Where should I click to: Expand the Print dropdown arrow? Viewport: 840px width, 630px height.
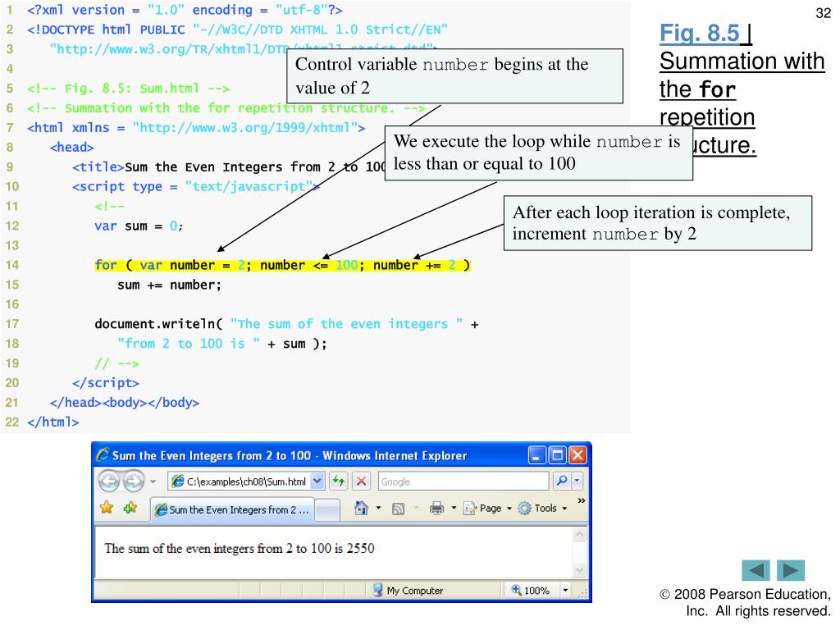coord(454,508)
